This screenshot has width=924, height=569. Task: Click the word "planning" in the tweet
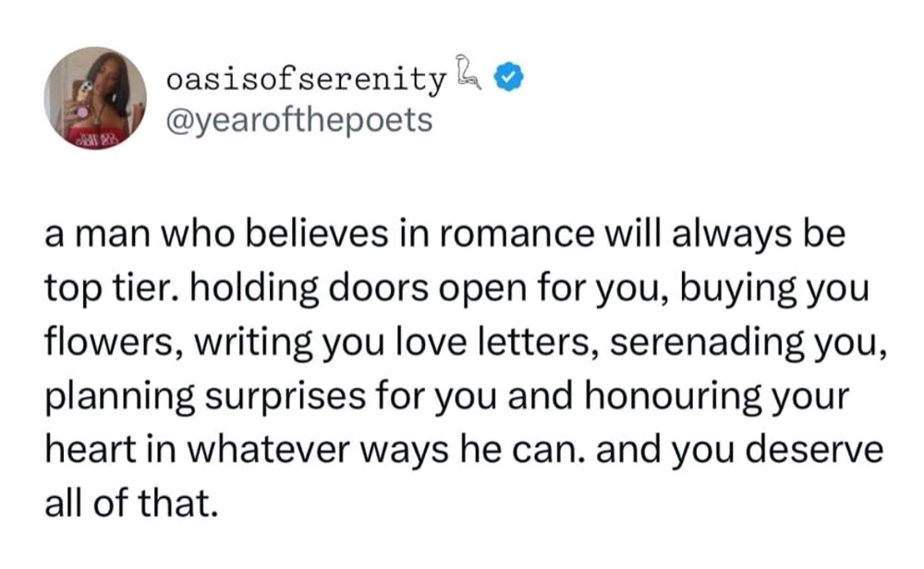pyautogui.click(x=119, y=398)
